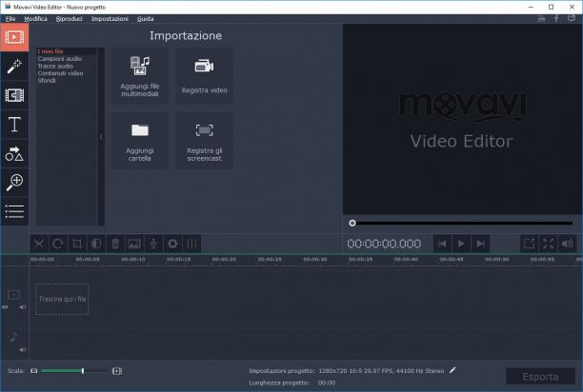583x392 pixels.
Task: Click the zoom out scale icon
Action: coord(34,370)
